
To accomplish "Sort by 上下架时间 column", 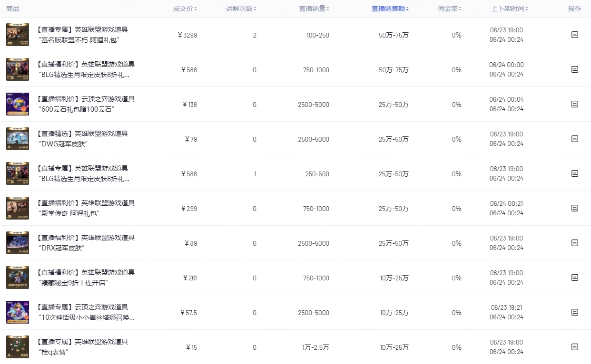I will click(x=510, y=9).
